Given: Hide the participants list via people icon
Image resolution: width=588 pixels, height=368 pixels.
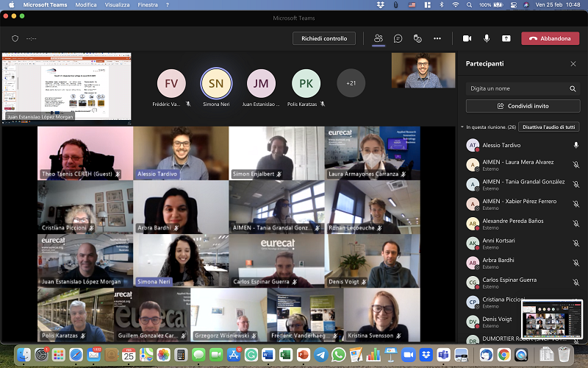Looking at the screenshot, I should point(379,38).
